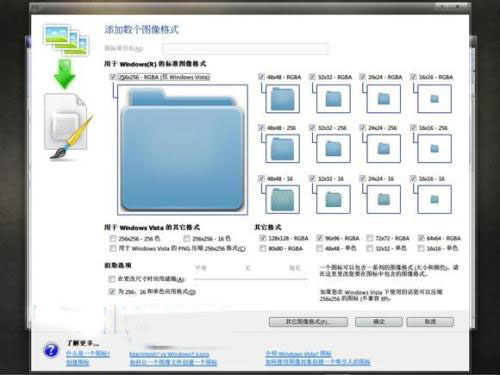Select the 32x32 16-color folder icon preview
Screen dimensions: 500x375
(x=333, y=199)
